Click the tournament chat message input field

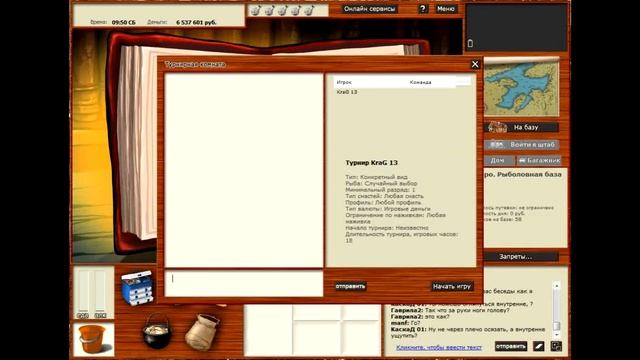click(244, 283)
